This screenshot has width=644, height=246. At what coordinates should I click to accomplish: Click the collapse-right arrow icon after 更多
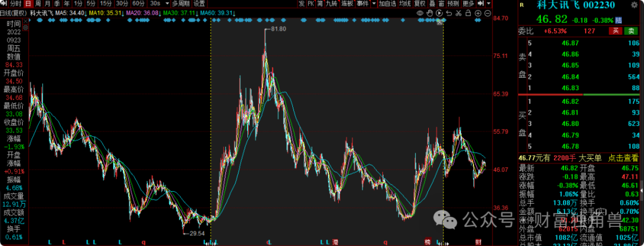click(x=480, y=4)
